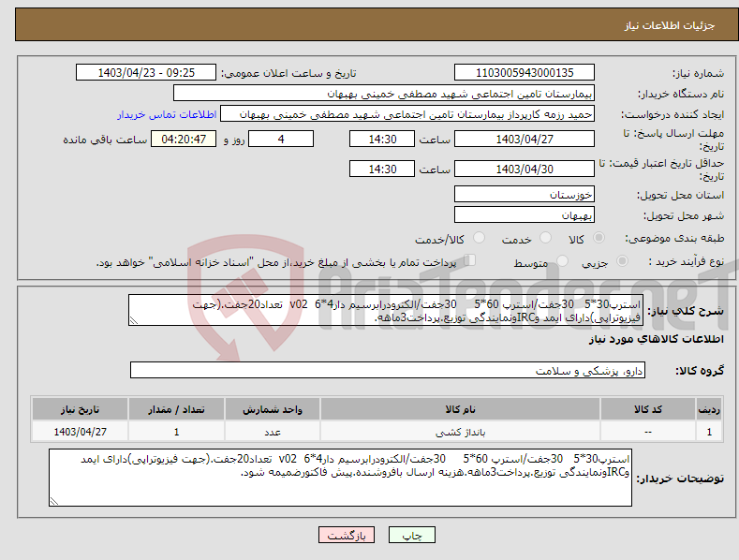Click table cell باند‌اژ کشی
Screen dimensions: 739x560
click(x=460, y=432)
